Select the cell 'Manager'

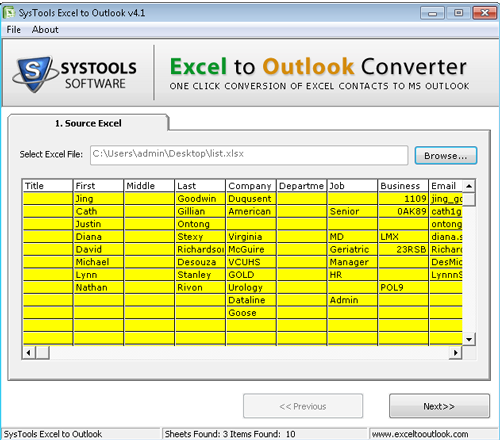[353, 262]
